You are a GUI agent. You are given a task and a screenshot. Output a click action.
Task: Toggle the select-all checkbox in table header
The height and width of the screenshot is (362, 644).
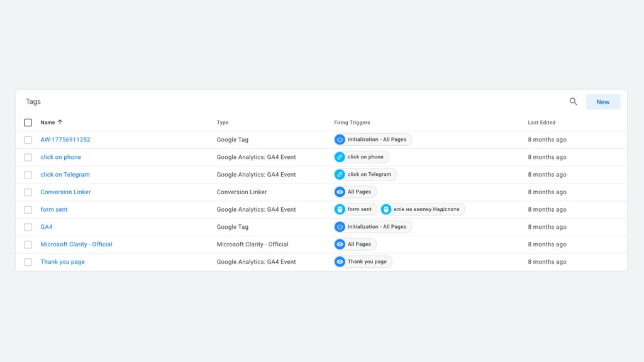click(x=28, y=123)
